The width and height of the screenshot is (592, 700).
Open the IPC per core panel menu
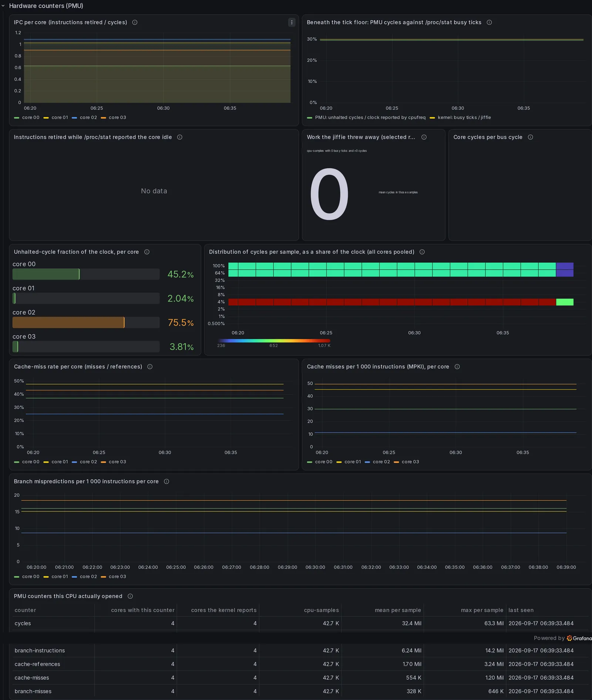tap(292, 23)
